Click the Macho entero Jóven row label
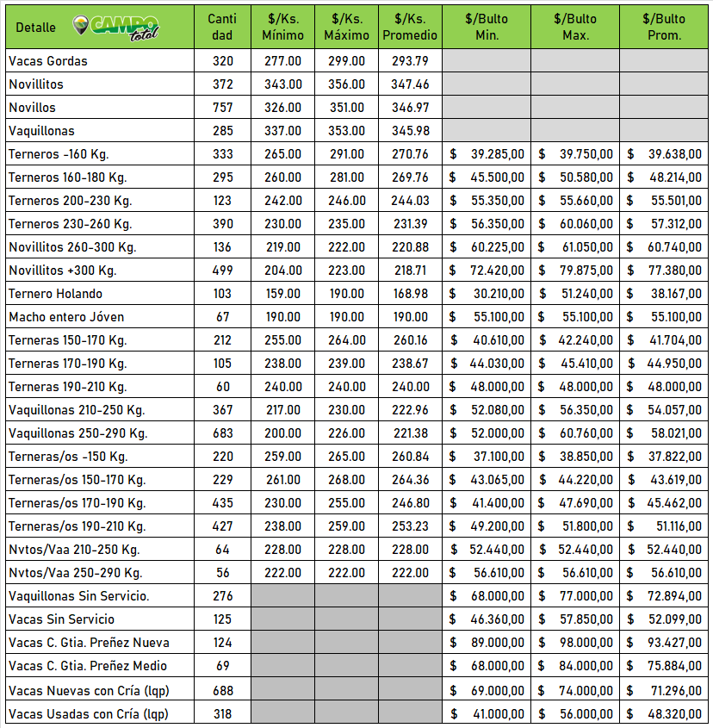The width and height of the screenshot is (713, 728). tap(66, 317)
